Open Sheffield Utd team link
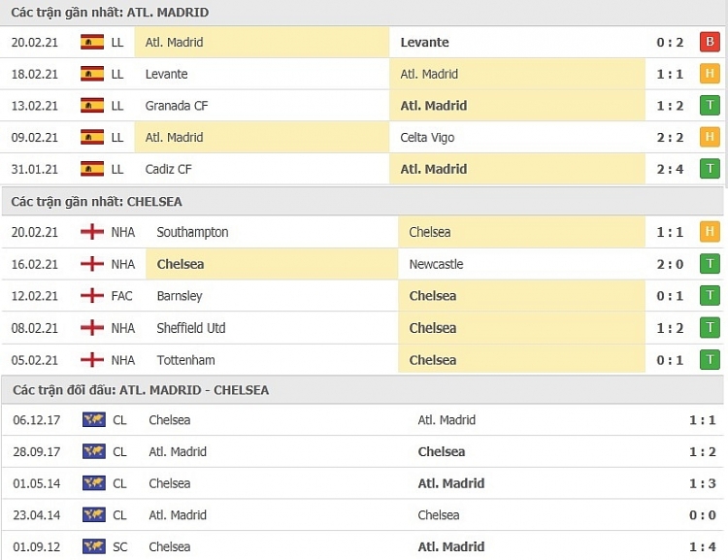 coord(191,328)
